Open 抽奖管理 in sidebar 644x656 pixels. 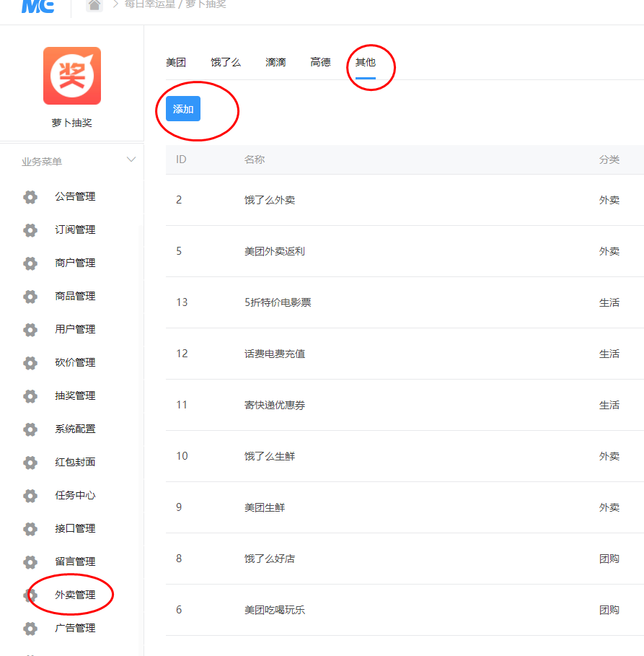point(75,395)
